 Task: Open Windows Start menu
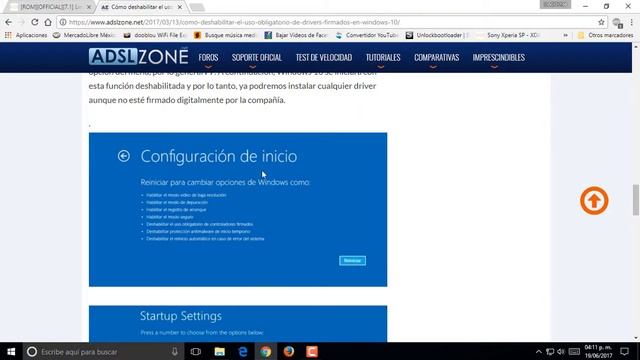pos(11,351)
